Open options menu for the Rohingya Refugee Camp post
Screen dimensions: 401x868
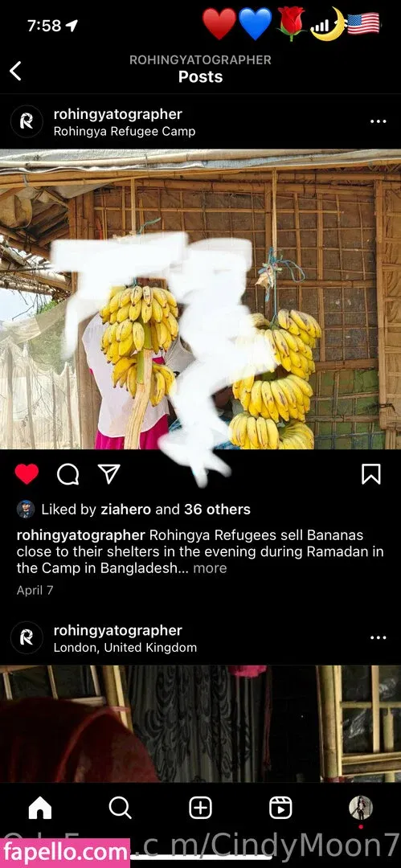click(x=378, y=121)
